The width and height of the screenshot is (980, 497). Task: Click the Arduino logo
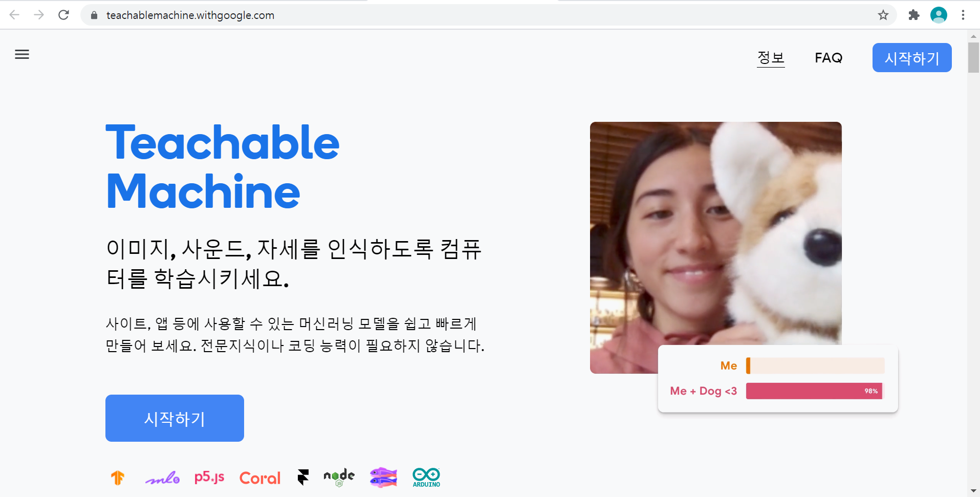[426, 478]
